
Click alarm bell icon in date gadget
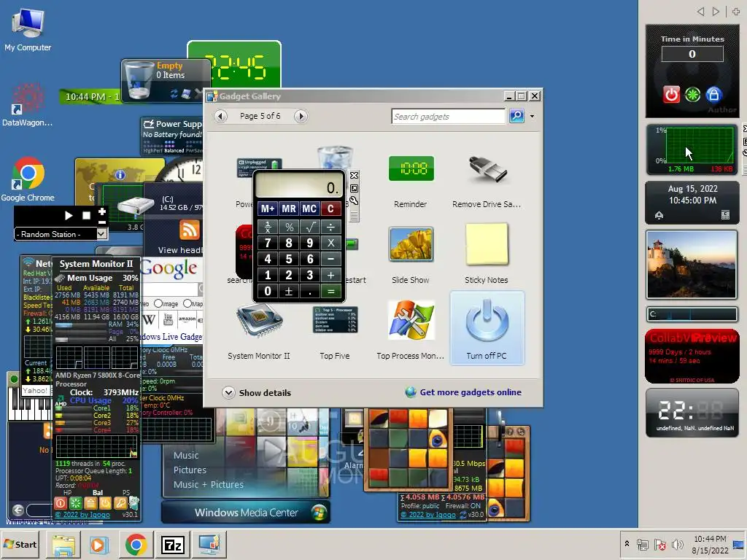point(659,216)
